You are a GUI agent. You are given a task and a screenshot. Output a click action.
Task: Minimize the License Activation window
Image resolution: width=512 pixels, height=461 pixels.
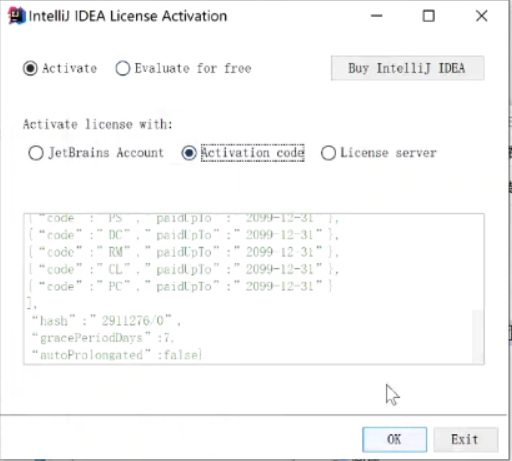pos(376,16)
